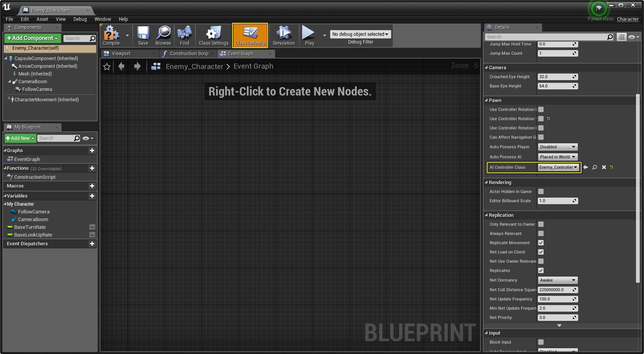Viewport: 644px width, 354px height.
Task: Uncheck Replicate Movement checkbox
Action: click(541, 243)
